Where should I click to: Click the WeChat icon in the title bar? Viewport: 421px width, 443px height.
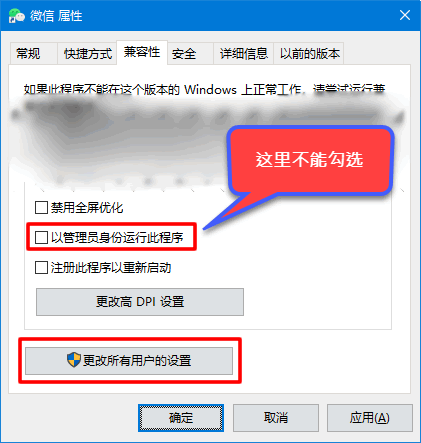(x=17, y=15)
